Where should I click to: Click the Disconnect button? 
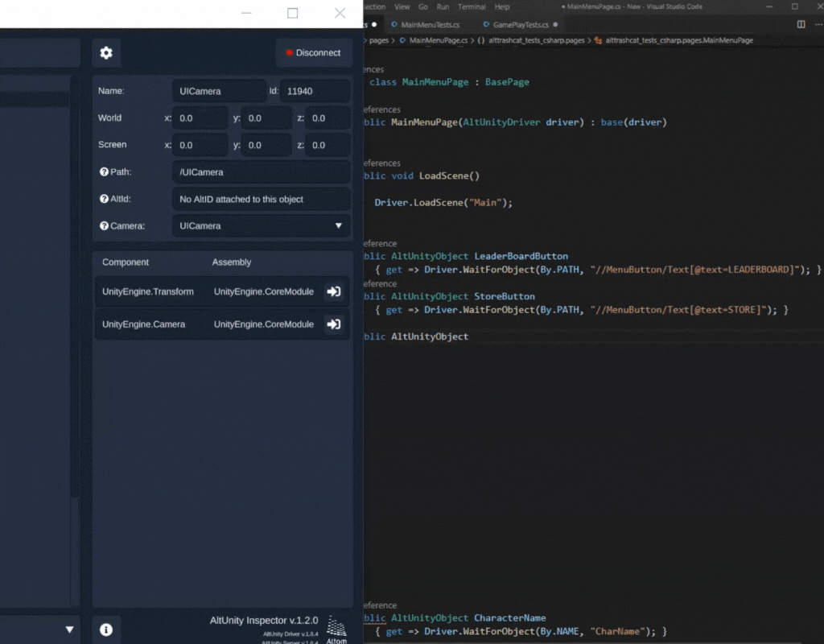pos(314,52)
